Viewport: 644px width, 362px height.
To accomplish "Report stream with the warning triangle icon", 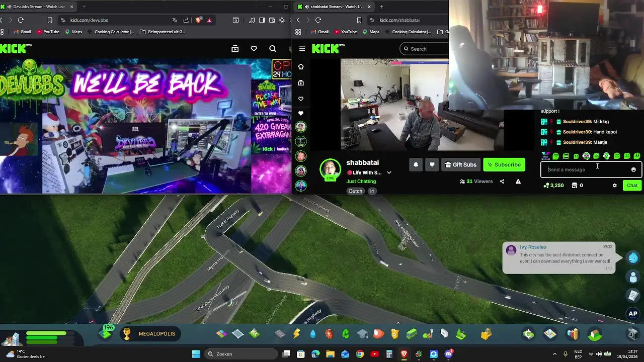I will pos(518,182).
